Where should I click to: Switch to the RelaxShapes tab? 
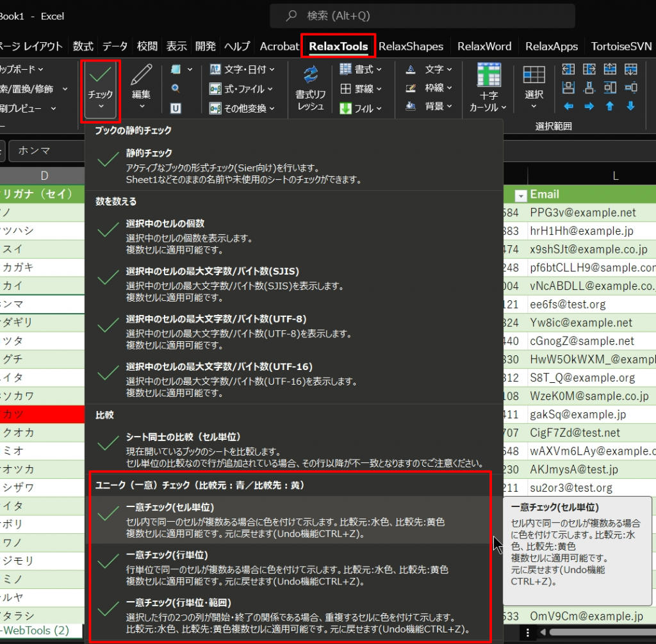pos(411,46)
